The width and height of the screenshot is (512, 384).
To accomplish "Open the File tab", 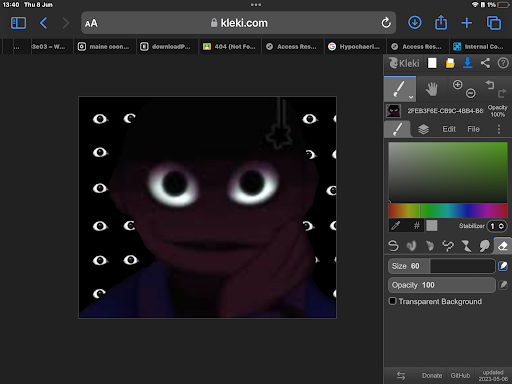I will pyautogui.click(x=473, y=129).
